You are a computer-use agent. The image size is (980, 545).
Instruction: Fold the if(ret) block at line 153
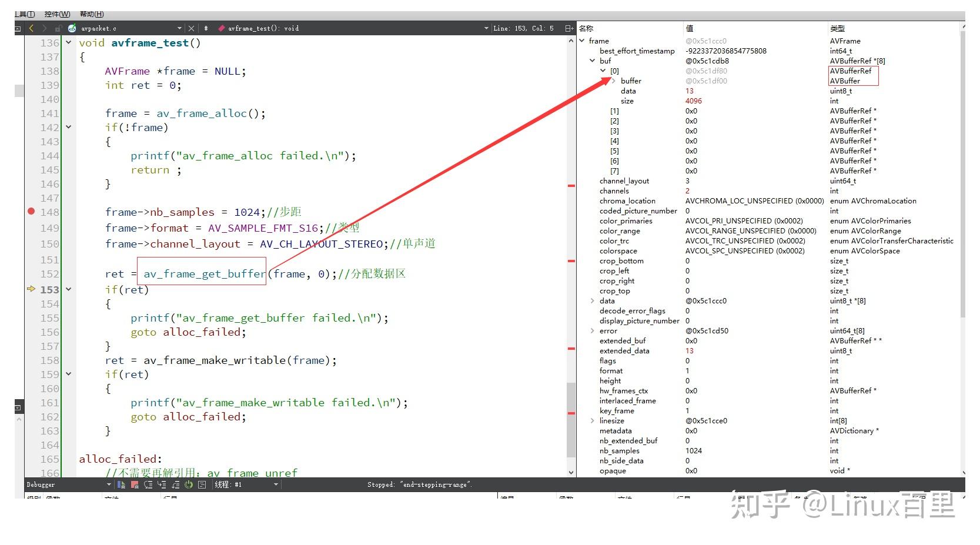point(69,289)
